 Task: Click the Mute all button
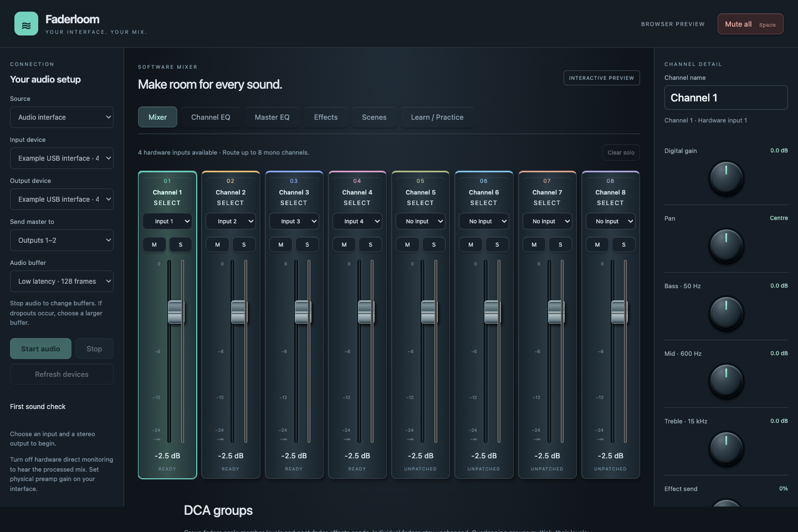(750, 24)
